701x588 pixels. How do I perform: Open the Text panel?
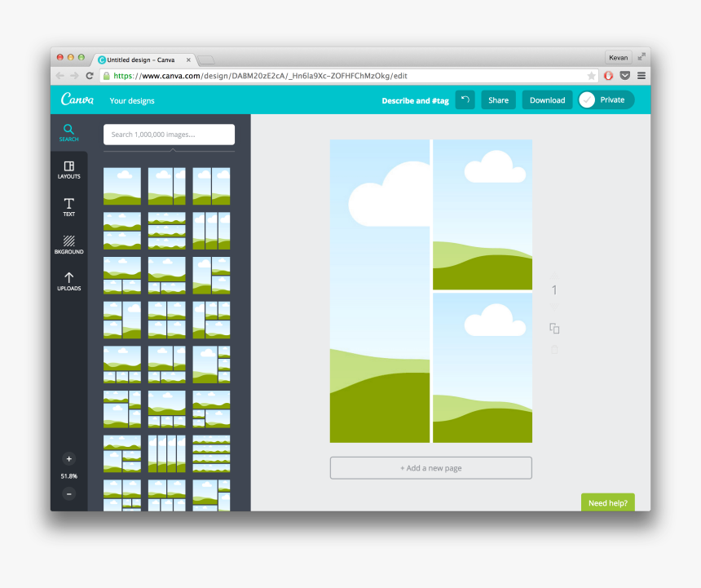pyautogui.click(x=68, y=206)
